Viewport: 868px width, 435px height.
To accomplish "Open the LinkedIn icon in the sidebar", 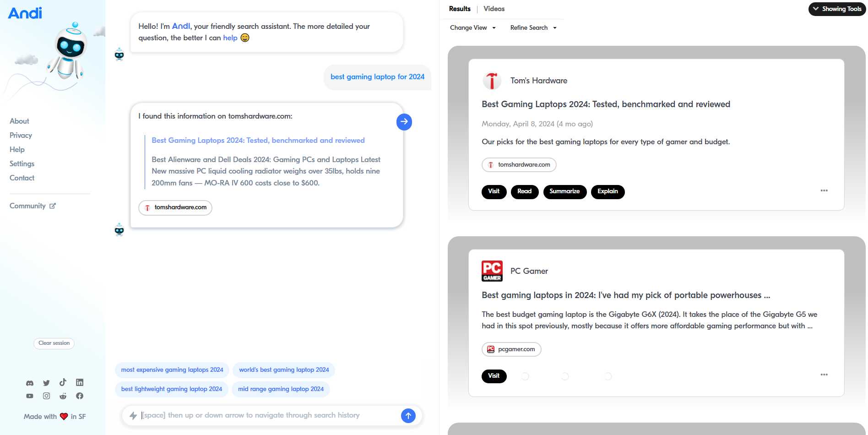I will pos(80,382).
